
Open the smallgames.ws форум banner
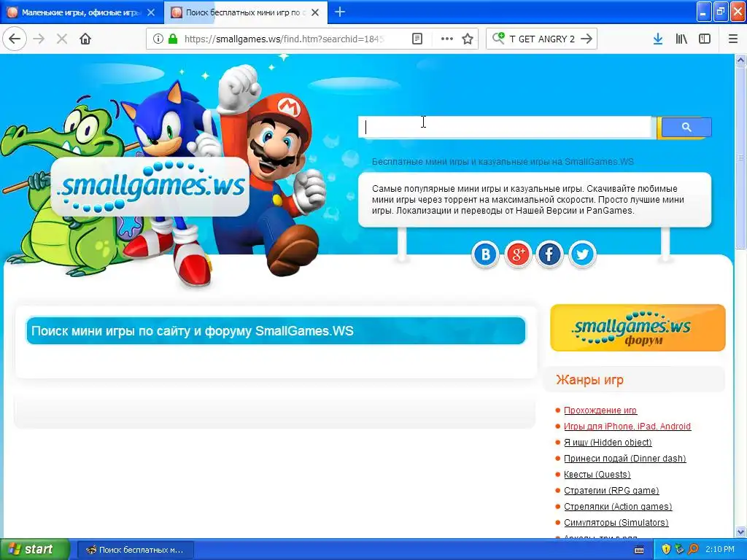(x=638, y=327)
